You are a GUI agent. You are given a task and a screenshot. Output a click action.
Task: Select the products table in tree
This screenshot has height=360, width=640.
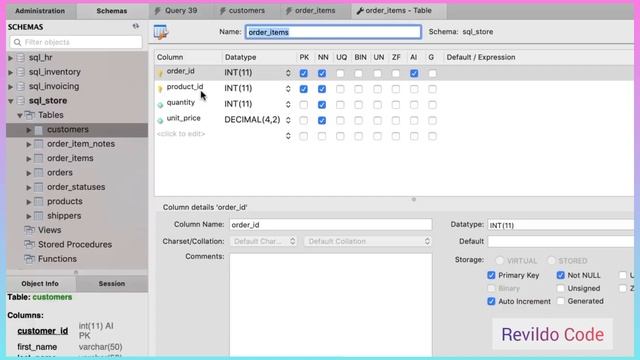coord(64,202)
